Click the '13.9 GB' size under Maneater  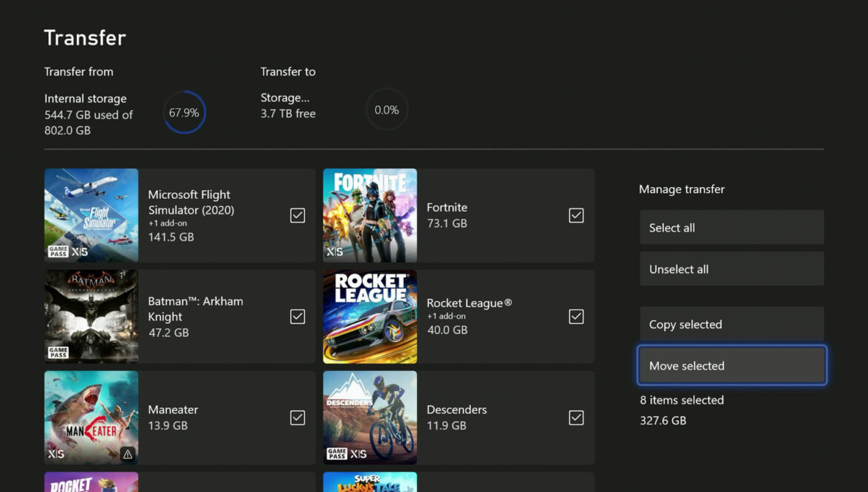coord(168,426)
